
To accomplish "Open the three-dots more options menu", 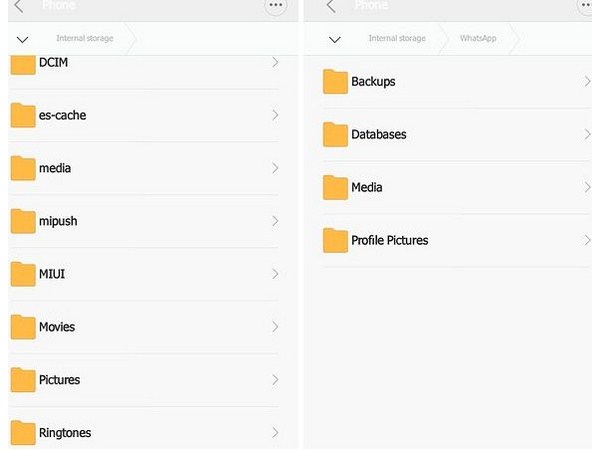I will coord(277,5).
